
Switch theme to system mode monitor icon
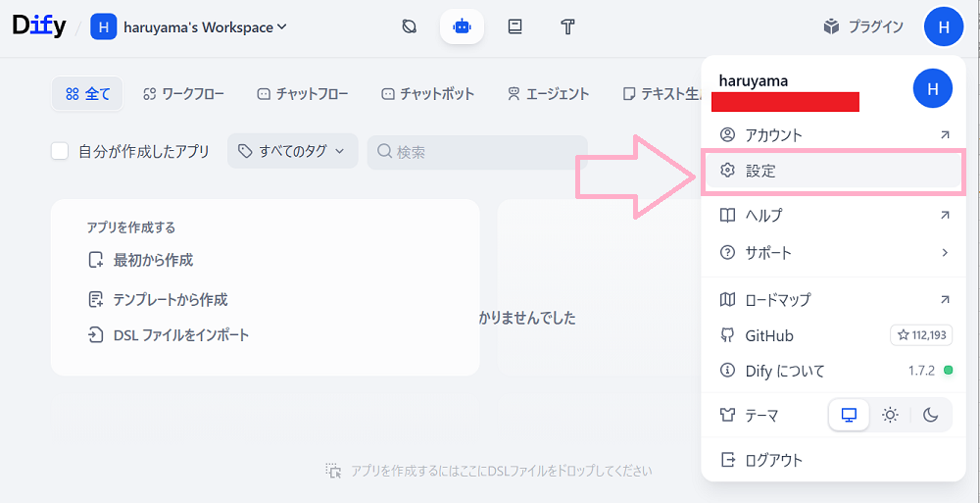[849, 415]
